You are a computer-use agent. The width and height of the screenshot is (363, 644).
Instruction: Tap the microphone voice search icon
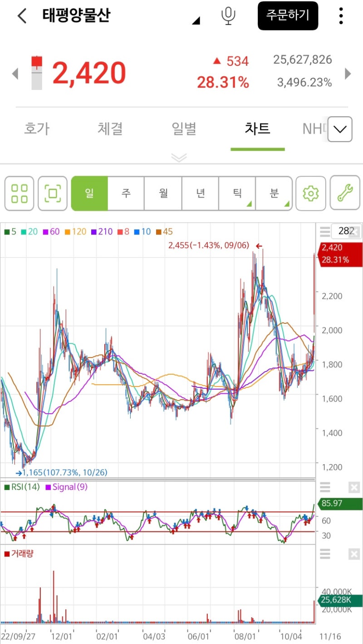228,16
